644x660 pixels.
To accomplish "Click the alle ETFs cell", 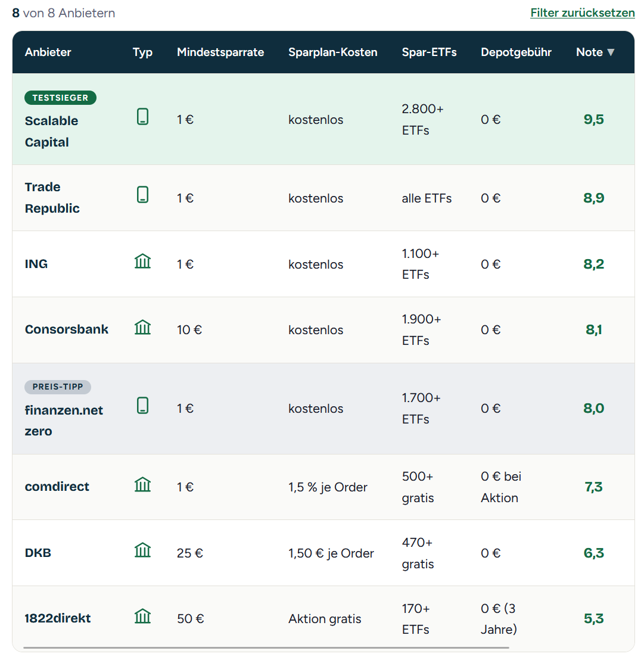I will (427, 198).
